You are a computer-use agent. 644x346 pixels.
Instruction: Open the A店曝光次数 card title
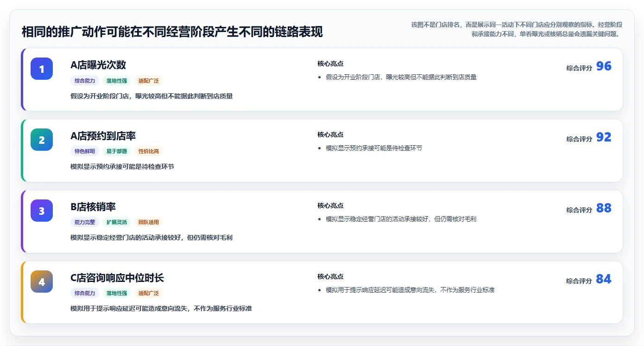click(x=98, y=65)
